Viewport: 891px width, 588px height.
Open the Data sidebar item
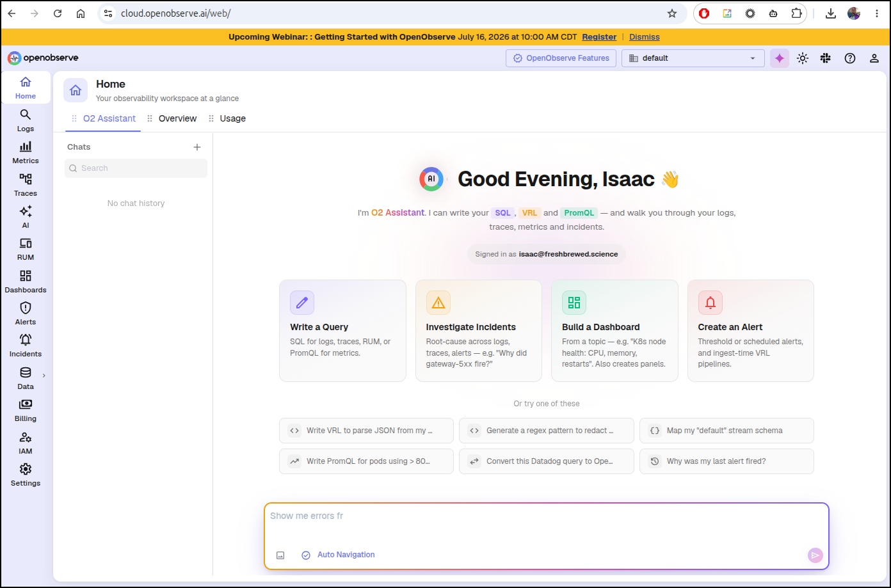26,378
